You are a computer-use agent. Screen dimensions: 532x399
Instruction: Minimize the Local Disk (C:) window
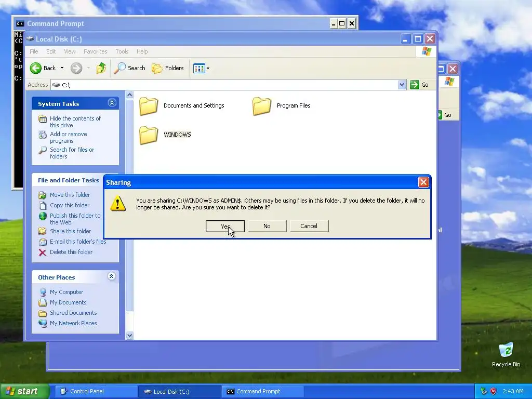(405, 39)
